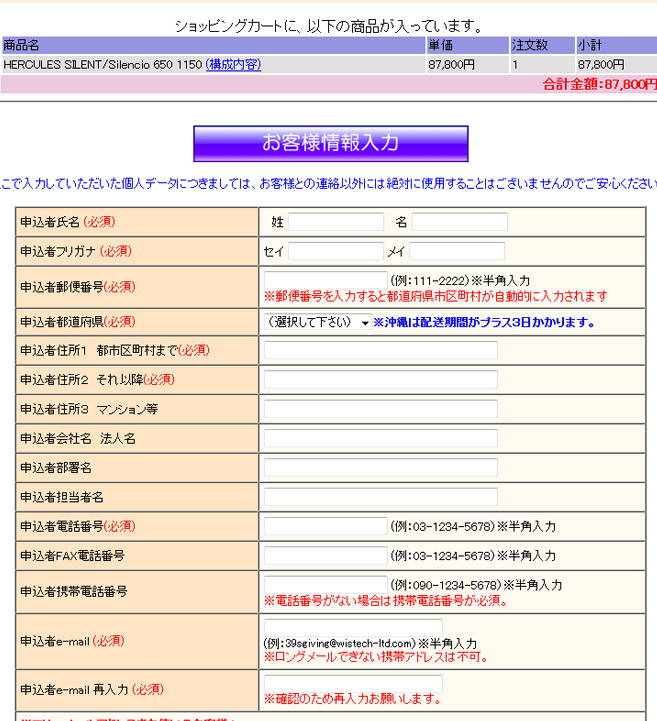Click the 申込者氏名 (必須) label
Image resolution: width=657 pixels, height=721 pixels.
tap(68, 222)
